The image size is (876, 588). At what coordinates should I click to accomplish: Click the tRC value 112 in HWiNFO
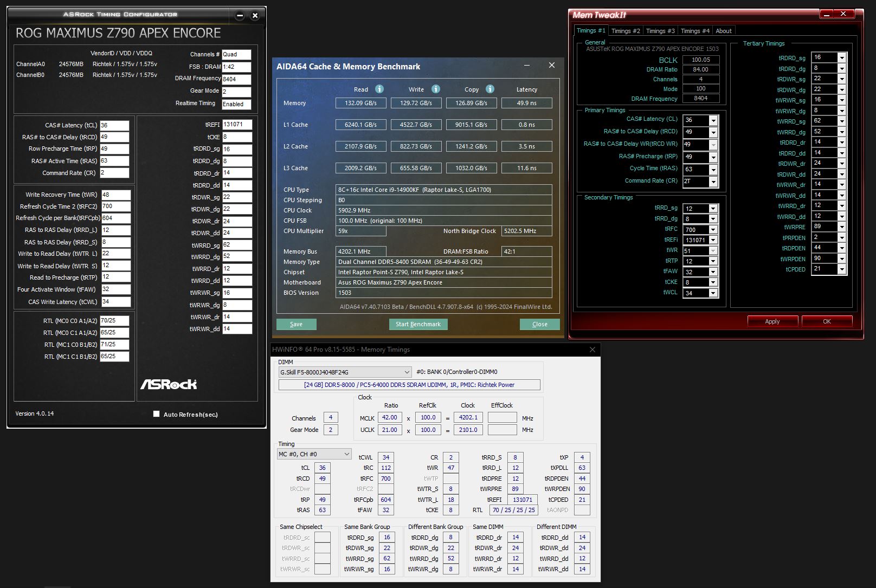(386, 468)
